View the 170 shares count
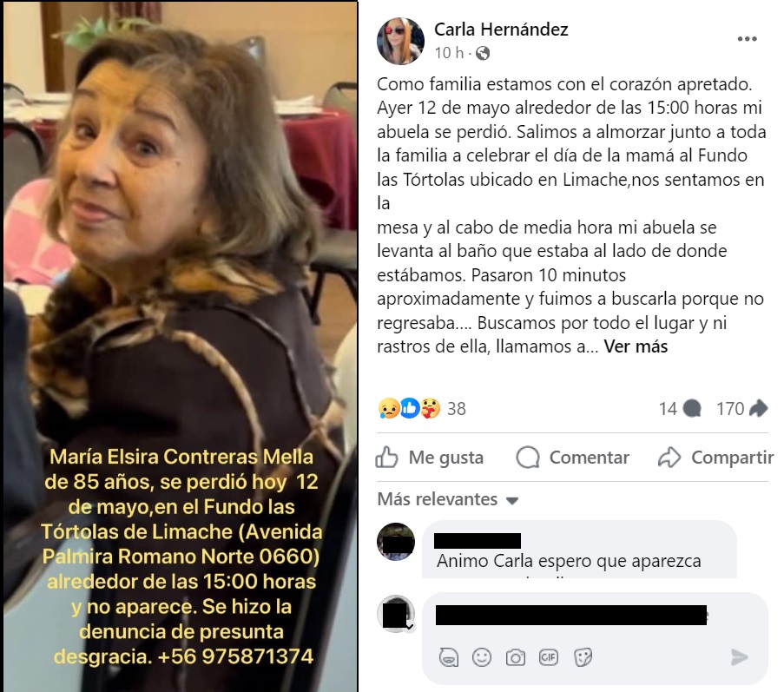This screenshot has height=692, width=784. 742,408
